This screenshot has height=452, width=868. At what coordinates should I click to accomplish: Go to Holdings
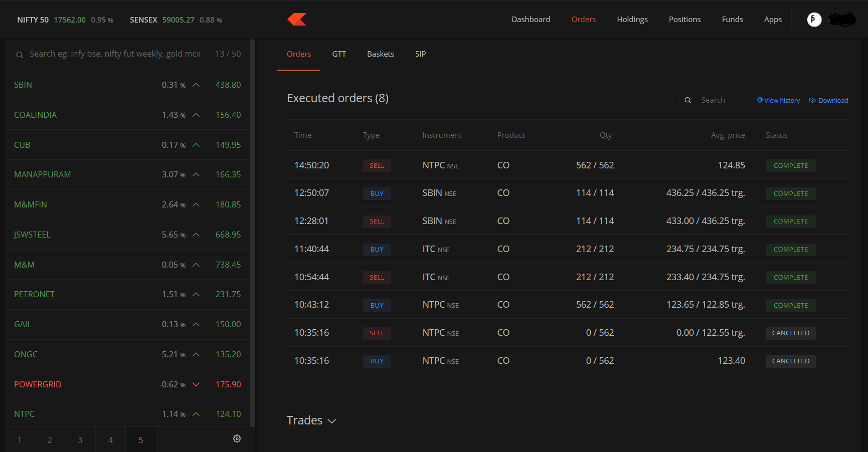click(632, 20)
